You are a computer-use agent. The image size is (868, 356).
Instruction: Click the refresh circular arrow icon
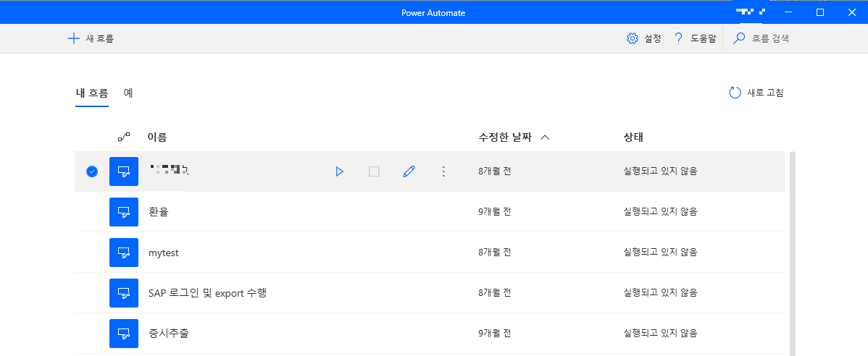[735, 93]
